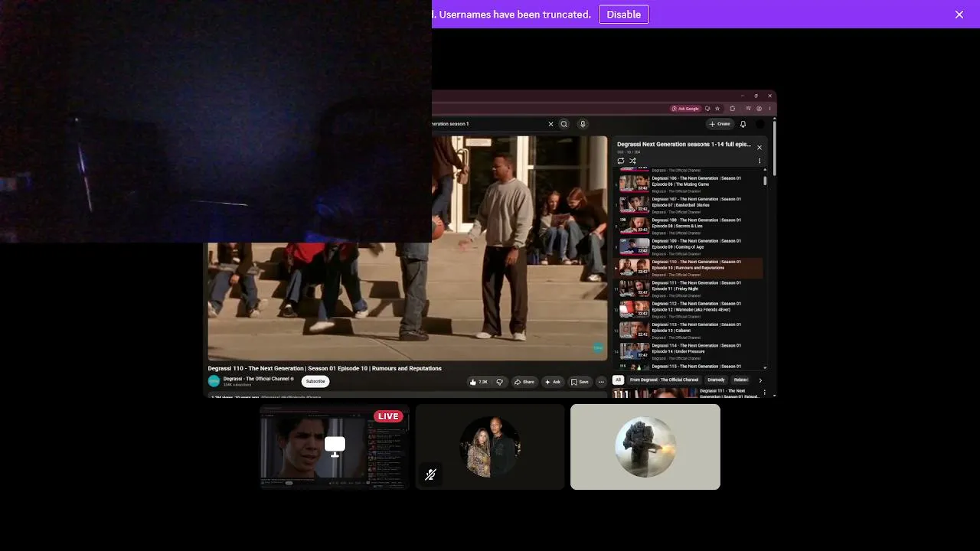
Task: Play Degrassi 106 The Mating Game
Action: pos(690,184)
